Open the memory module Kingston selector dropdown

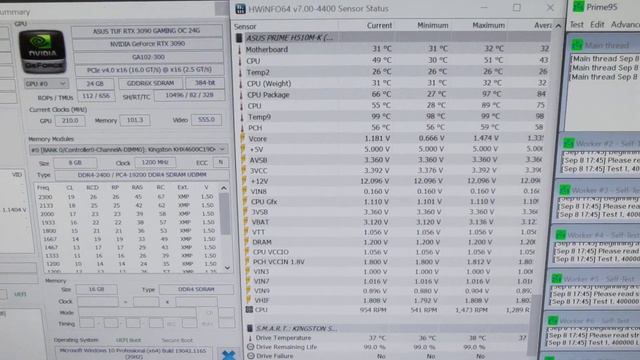(128, 149)
